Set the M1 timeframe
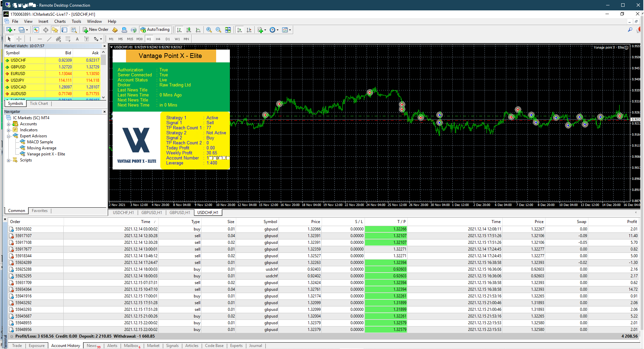 click(111, 39)
